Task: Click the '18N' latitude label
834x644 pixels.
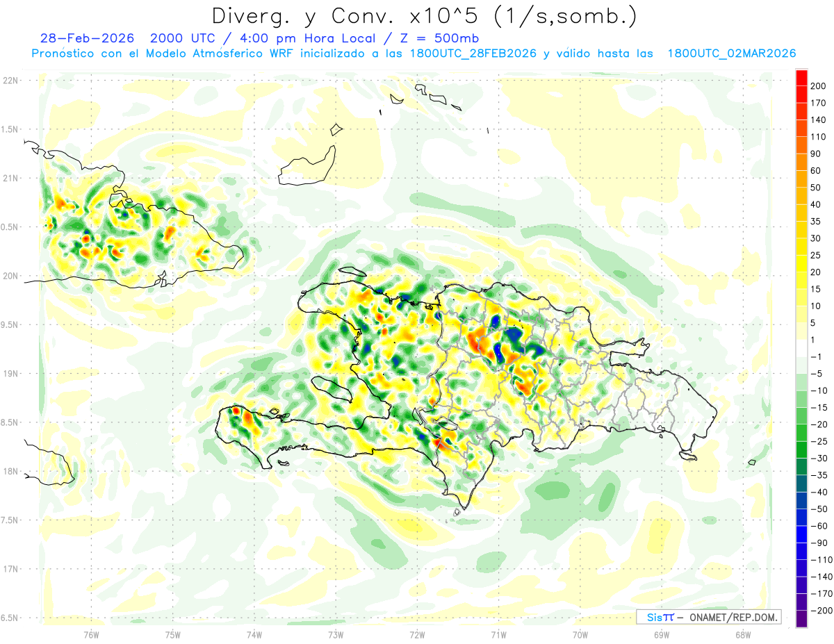Action: (10, 472)
